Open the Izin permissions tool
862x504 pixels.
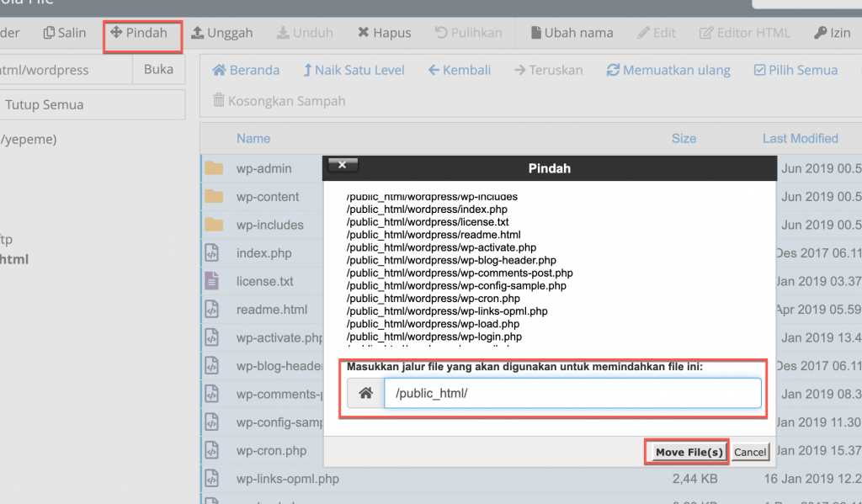tap(832, 34)
